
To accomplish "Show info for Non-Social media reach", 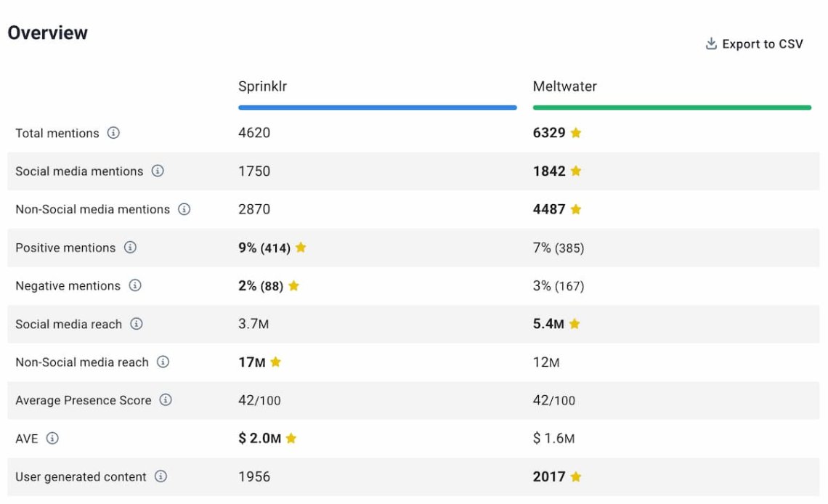I will 163,362.
